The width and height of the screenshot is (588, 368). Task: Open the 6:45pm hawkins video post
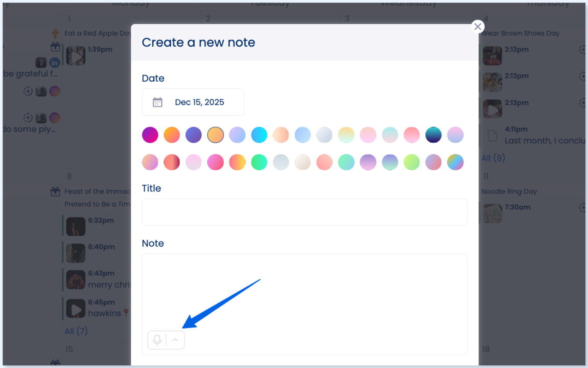pos(75,307)
